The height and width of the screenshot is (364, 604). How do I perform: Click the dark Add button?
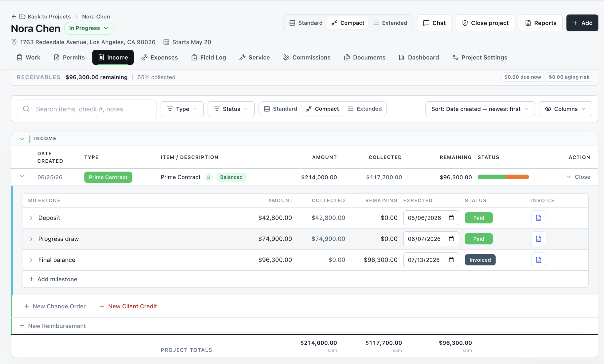(582, 23)
